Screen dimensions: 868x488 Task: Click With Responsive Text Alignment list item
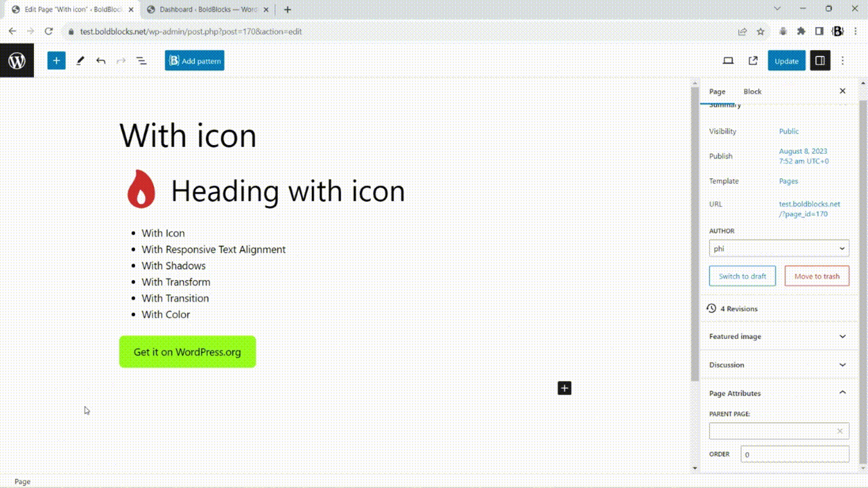[x=214, y=249]
